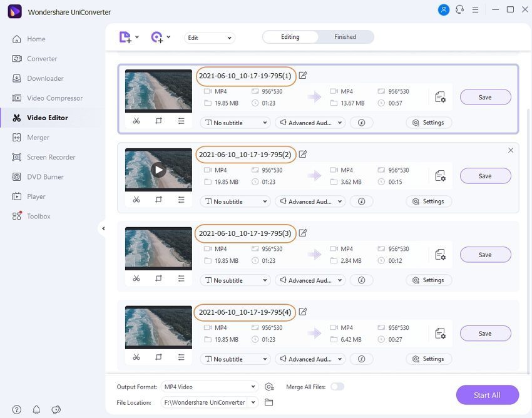
Task: Click the headset support icon
Action: tap(460, 9)
